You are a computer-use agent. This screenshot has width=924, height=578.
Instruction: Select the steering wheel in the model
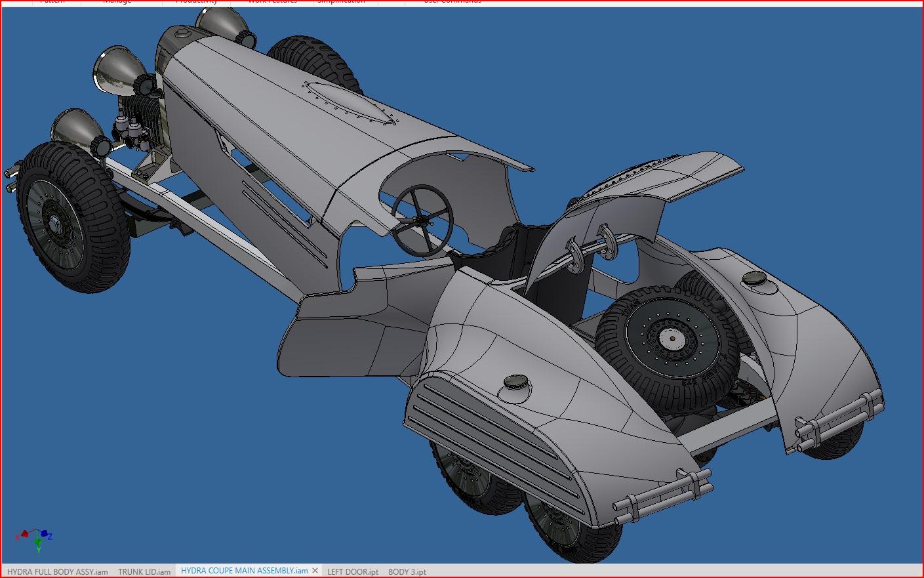tap(424, 220)
